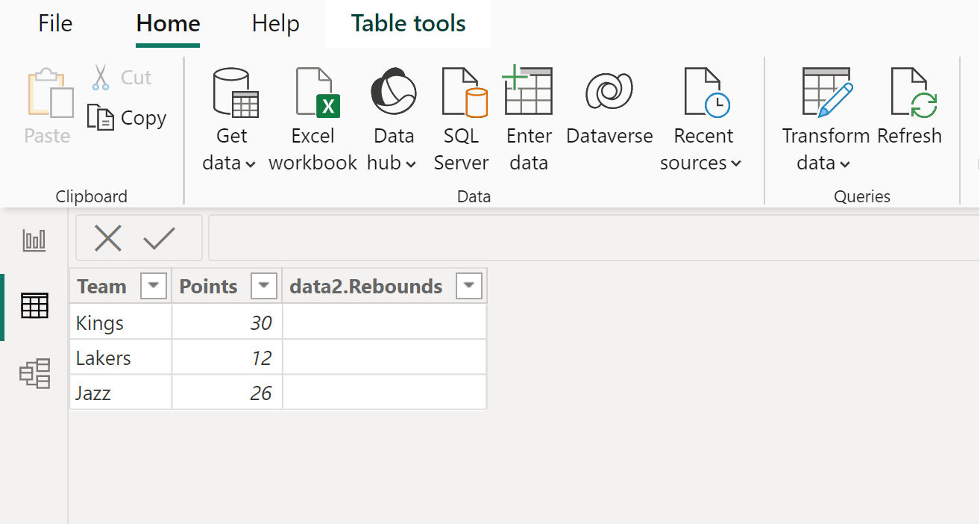Open the Points column filter dropdown
This screenshot has width=980, height=524.
click(265, 286)
